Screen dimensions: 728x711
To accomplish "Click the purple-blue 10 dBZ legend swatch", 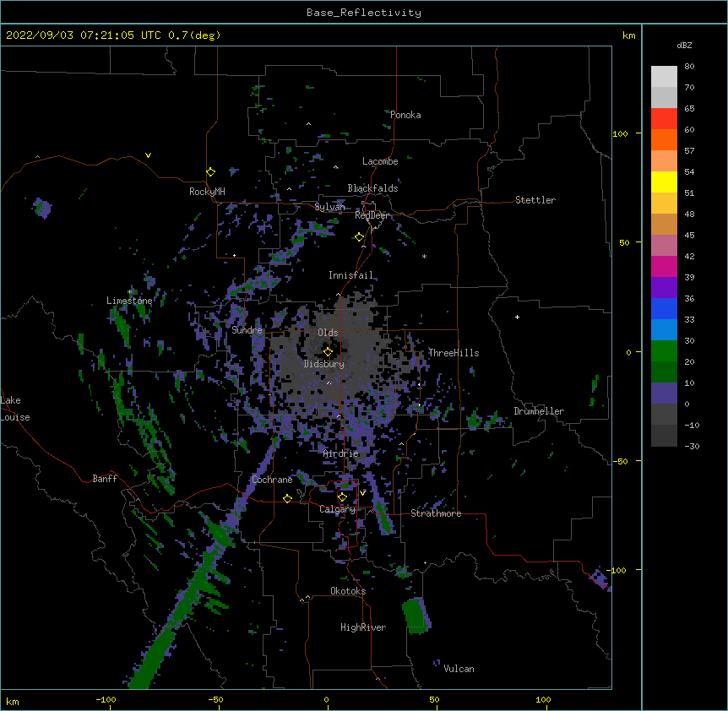I will 664,393.
